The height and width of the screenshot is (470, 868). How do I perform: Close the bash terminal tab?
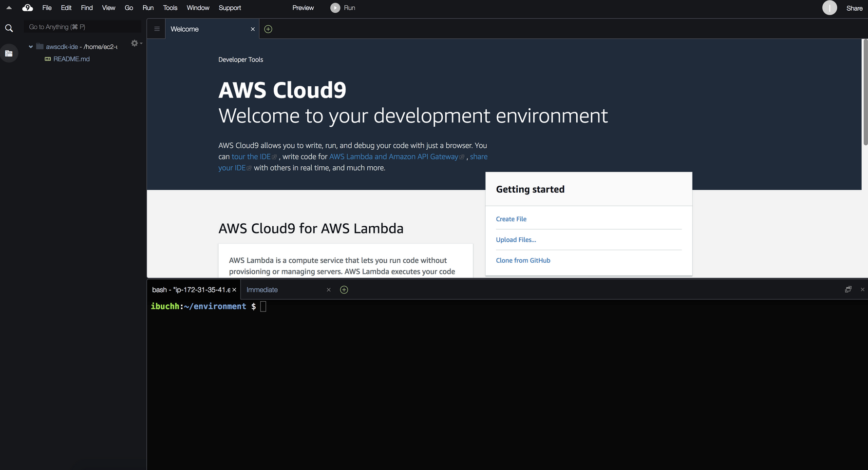(x=234, y=290)
